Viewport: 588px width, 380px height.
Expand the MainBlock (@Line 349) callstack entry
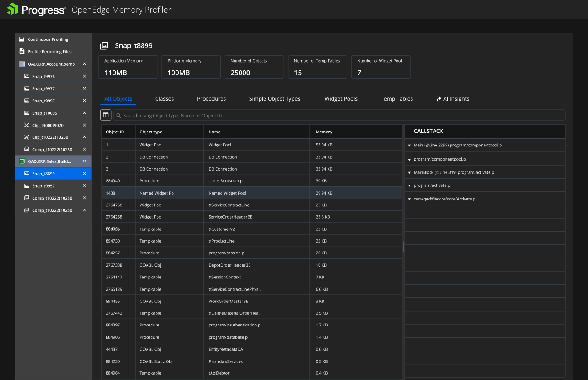coord(409,172)
